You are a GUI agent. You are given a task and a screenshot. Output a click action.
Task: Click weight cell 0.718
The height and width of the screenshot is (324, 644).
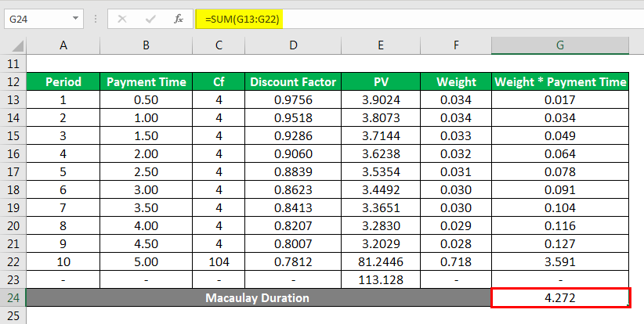pyautogui.click(x=456, y=261)
